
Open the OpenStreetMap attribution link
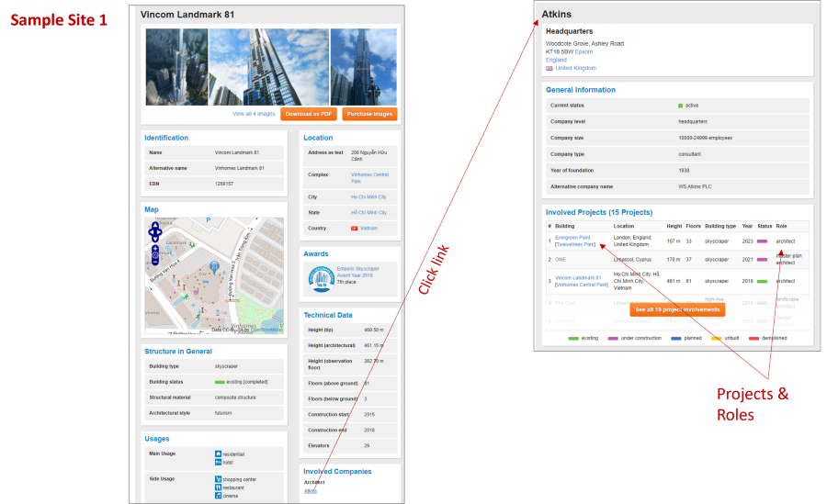coord(266,330)
